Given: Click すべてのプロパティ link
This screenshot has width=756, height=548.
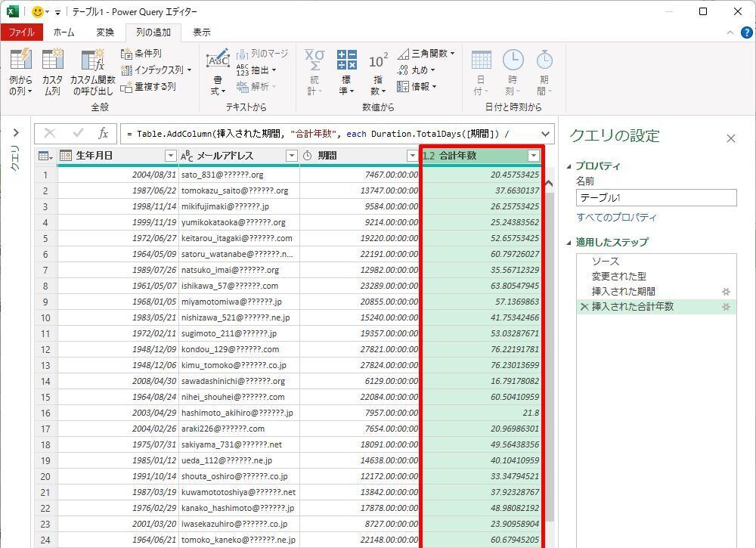Looking at the screenshot, I should [x=616, y=218].
